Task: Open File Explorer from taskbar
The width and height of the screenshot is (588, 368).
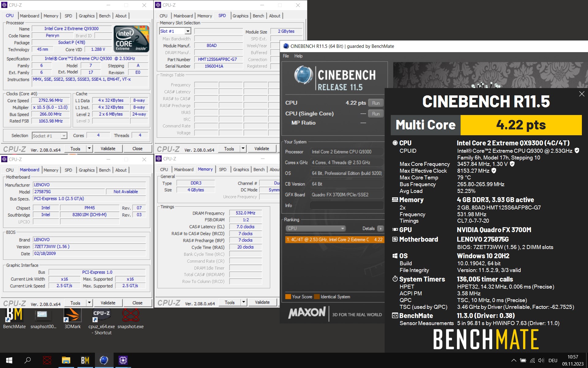Action: [66, 360]
